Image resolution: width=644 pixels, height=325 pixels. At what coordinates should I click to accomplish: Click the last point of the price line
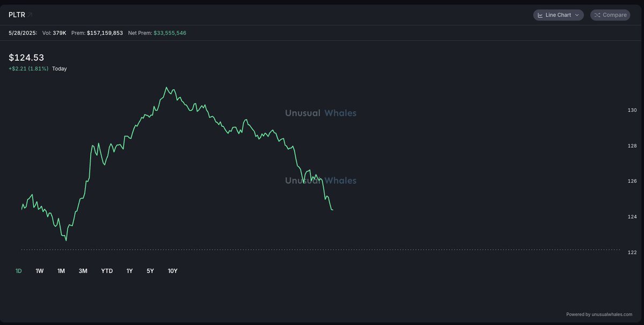(x=333, y=210)
